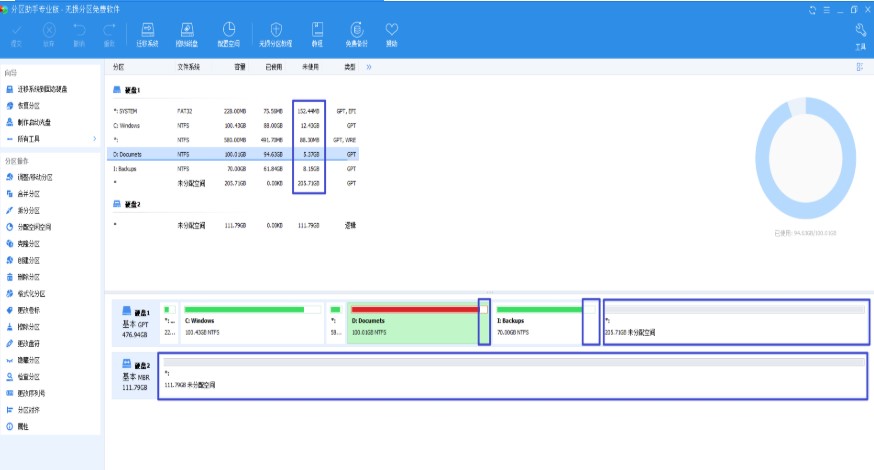Image resolution: width=874 pixels, height=470 pixels.
Task: Toggle list view icon at far right of header
Action: click(859, 67)
